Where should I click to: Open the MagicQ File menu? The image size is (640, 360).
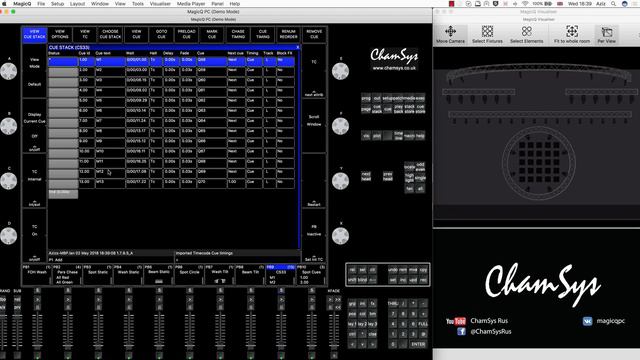pos(41,4)
